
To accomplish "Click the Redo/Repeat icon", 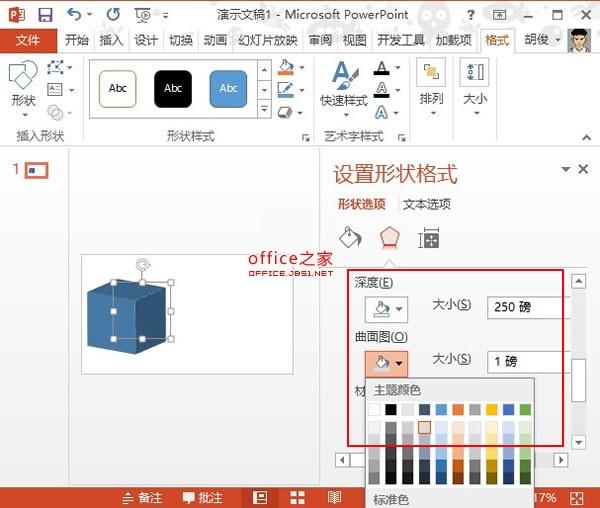I will [113, 15].
